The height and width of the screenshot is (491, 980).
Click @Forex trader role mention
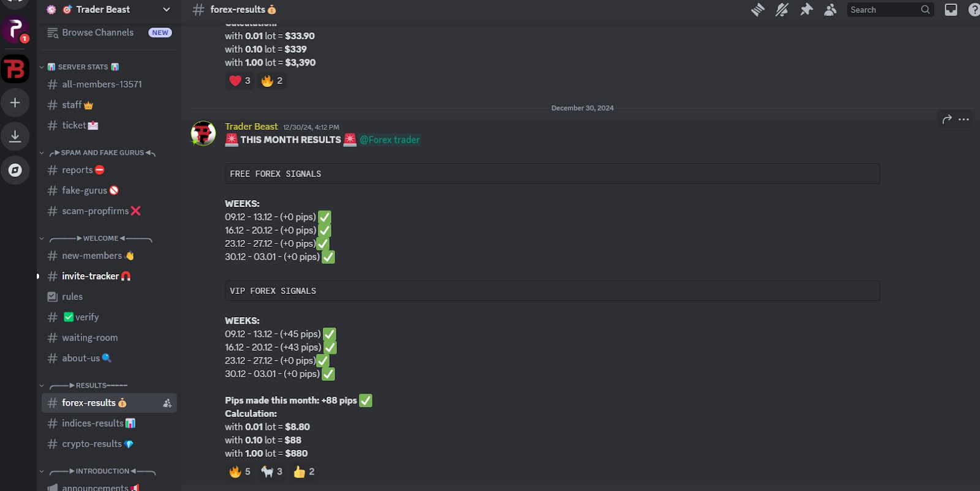390,140
